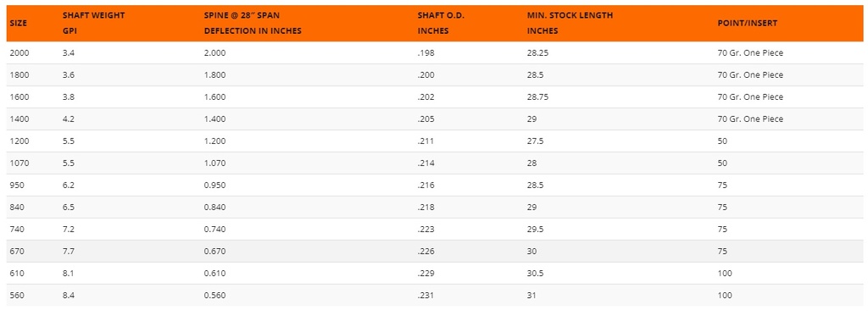Image resolution: width=868 pixels, height=315 pixels.
Task: Click the MIN. STOCK LENGTH header
Action: coord(570,23)
